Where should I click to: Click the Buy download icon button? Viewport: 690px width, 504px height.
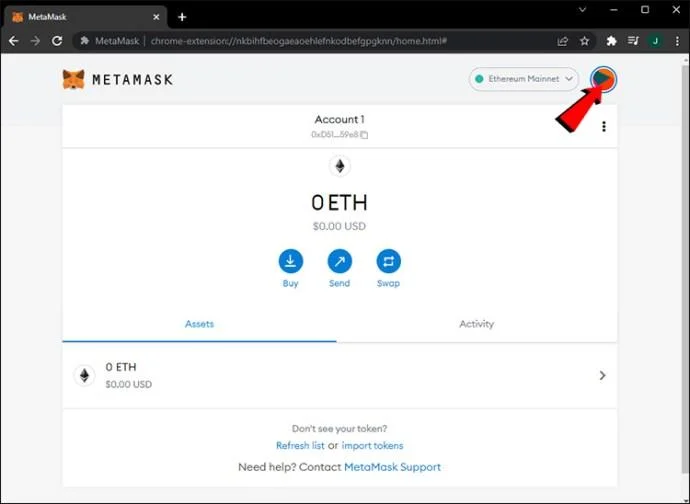290,261
